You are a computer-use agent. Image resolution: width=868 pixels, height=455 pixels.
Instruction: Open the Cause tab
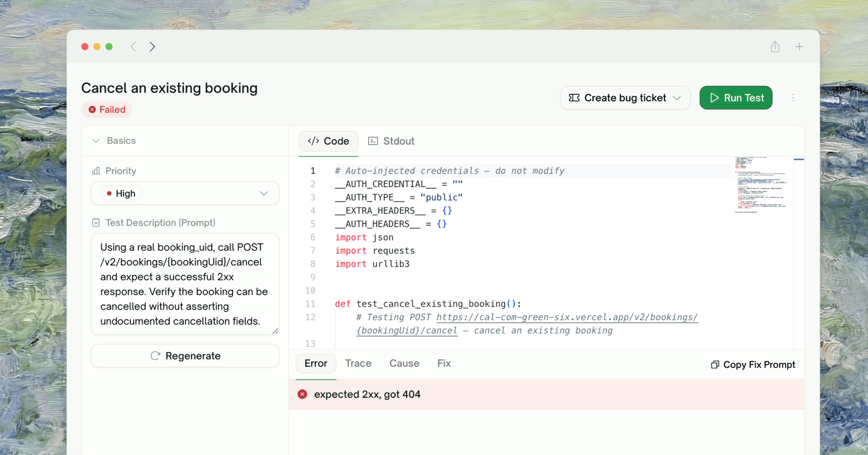(x=404, y=363)
